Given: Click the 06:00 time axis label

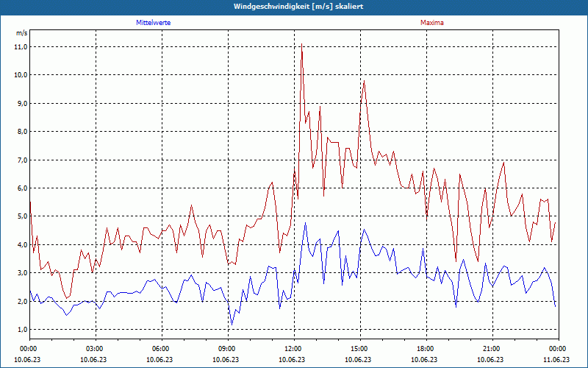Looking at the screenshot, I should 162,349.
